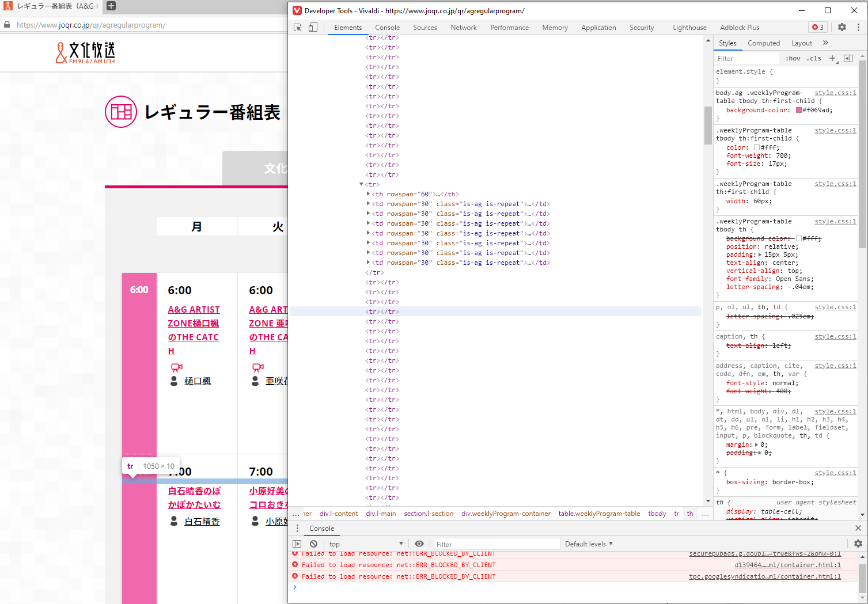The width and height of the screenshot is (868, 604).
Task: Open securepubads source link in console
Action: click(765, 553)
